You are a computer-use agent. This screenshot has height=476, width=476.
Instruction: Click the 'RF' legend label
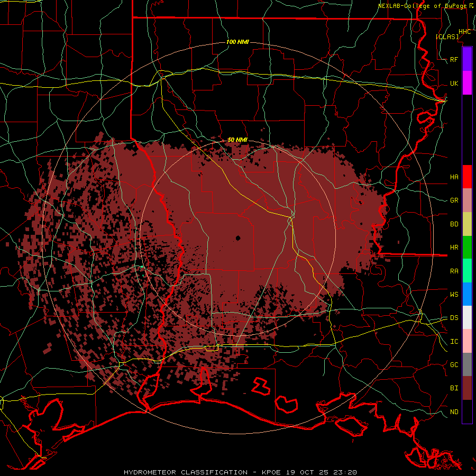454,59
